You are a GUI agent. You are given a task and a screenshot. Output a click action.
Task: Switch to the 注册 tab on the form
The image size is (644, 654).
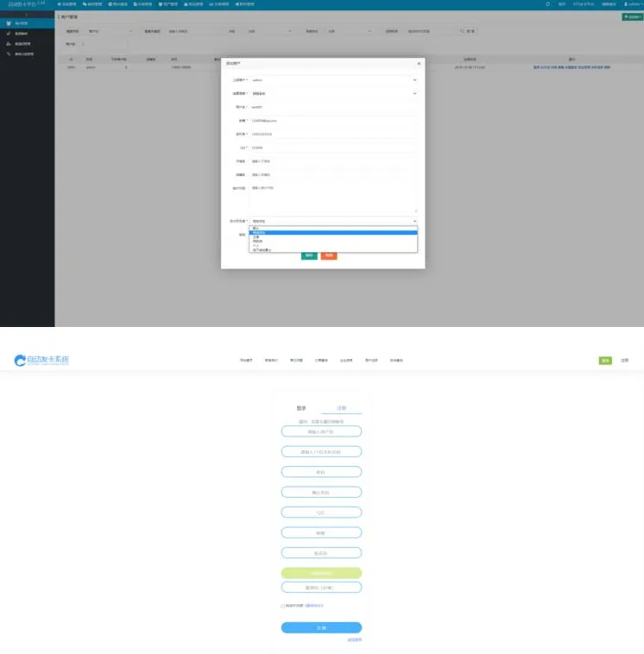341,407
